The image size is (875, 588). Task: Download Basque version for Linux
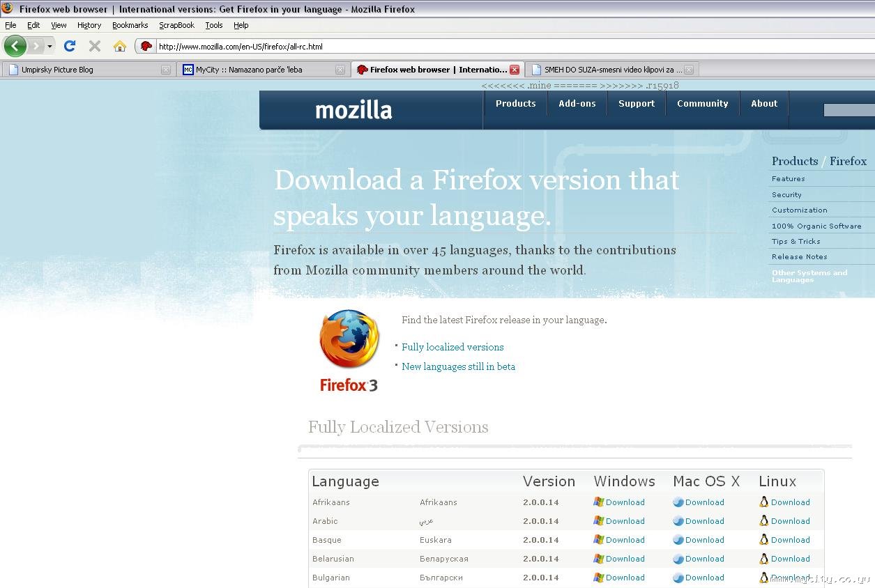coord(791,540)
